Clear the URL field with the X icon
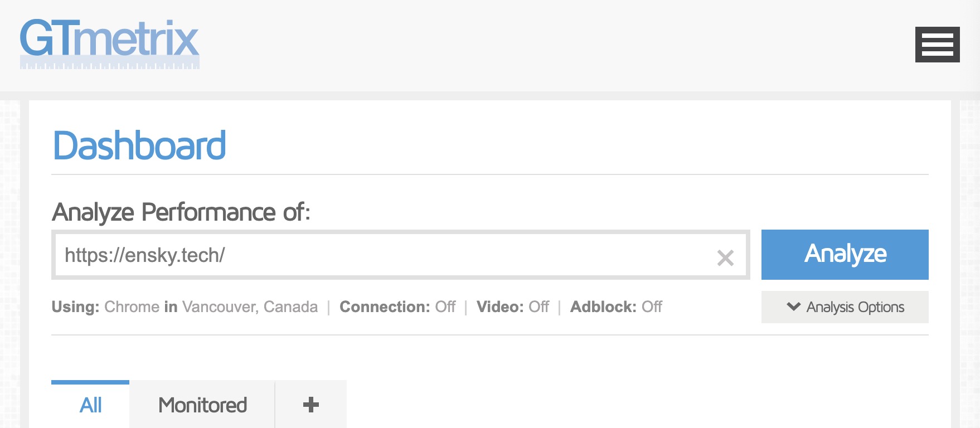 click(x=725, y=257)
